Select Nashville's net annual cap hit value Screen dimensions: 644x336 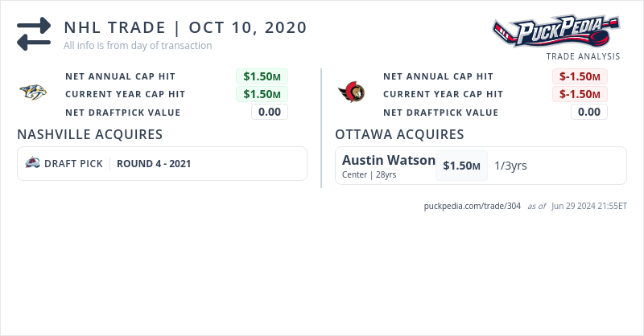pos(262,76)
